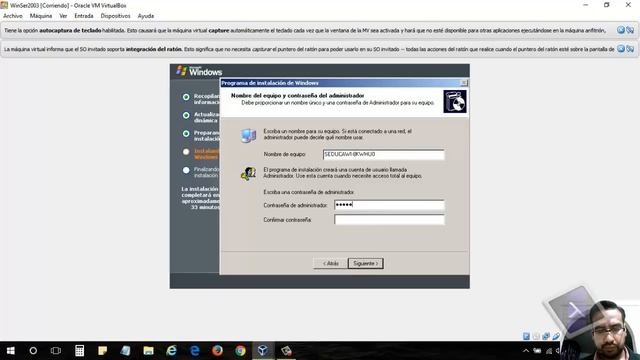Open the Ver menu
The height and width of the screenshot is (360, 640).
point(63,16)
